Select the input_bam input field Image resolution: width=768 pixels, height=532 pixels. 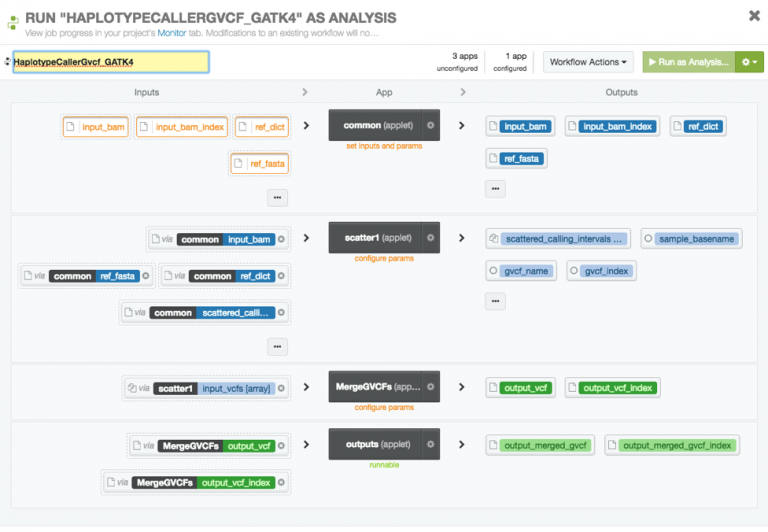96,127
